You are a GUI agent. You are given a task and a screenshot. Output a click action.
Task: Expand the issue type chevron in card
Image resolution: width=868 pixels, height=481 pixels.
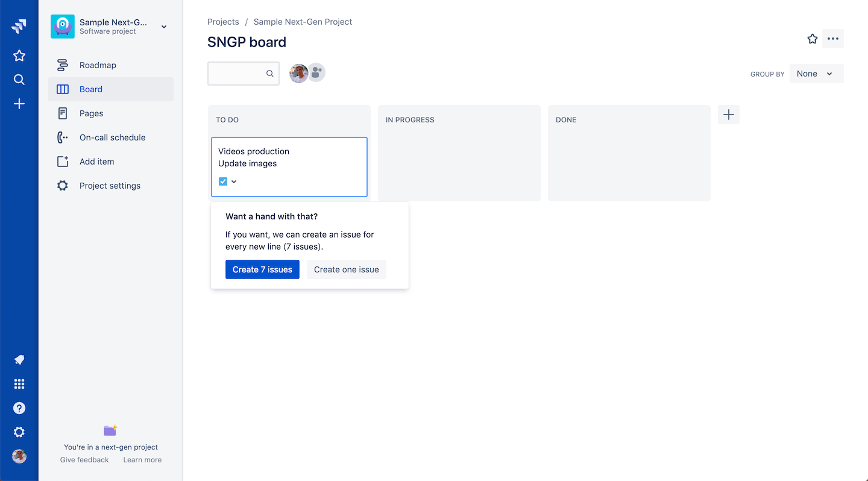(x=234, y=181)
